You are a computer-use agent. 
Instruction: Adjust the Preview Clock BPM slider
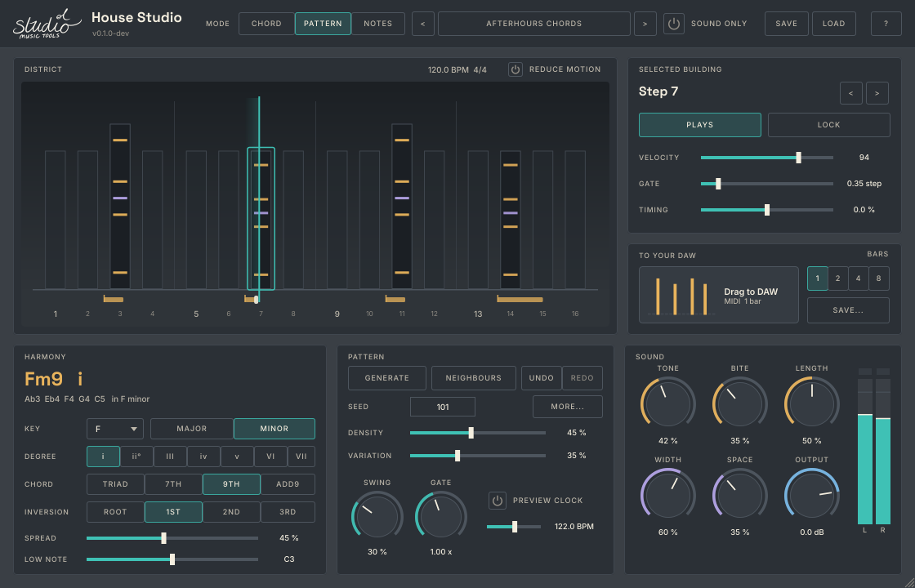(514, 527)
